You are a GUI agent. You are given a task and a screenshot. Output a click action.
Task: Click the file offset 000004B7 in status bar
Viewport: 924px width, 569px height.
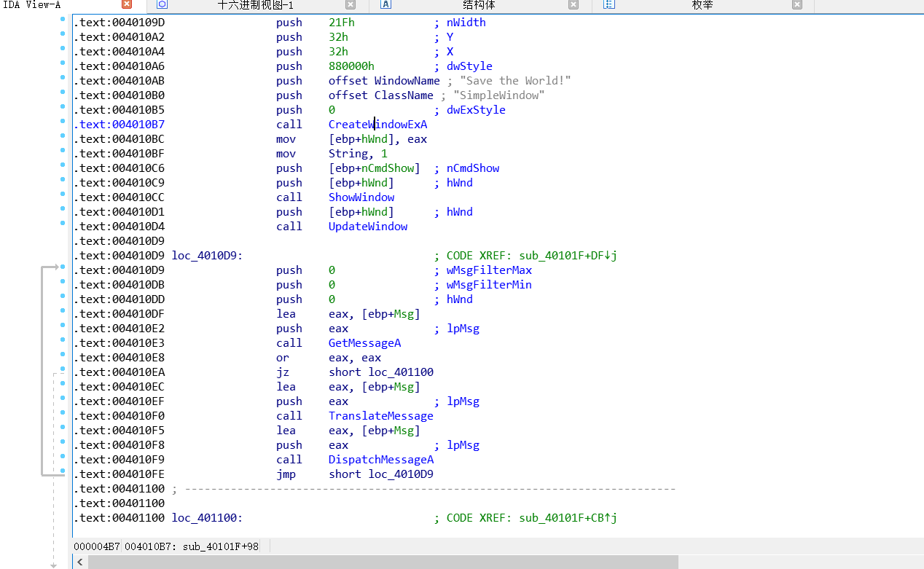97,546
